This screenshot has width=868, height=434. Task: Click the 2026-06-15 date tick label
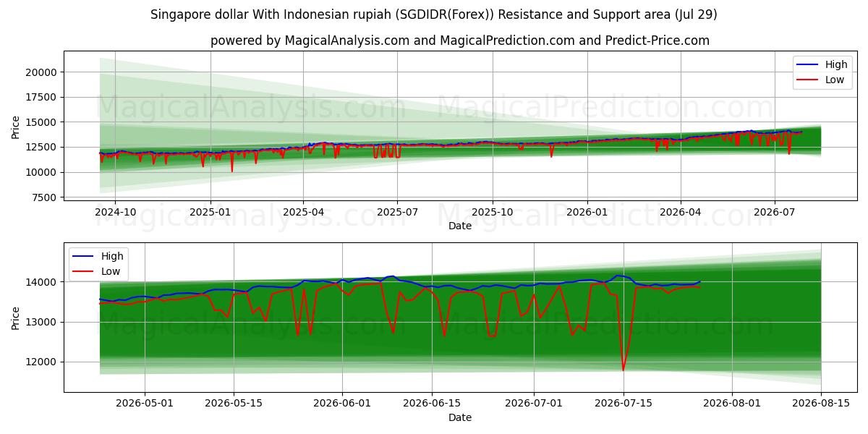pos(432,403)
